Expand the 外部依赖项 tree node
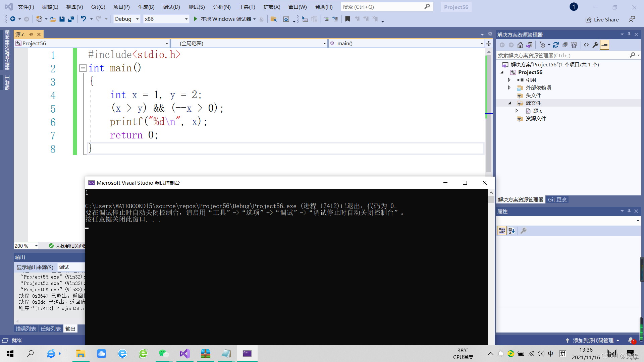This screenshot has width=644, height=362. (509, 87)
